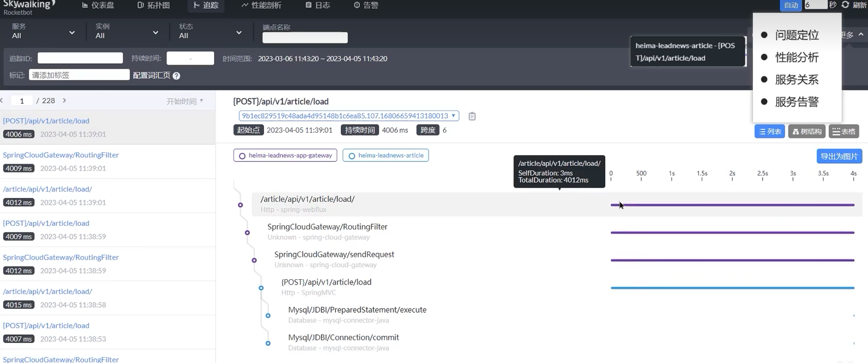Image resolution: width=868 pixels, height=363 pixels.
Task: Click the refresh interval seconds field
Action: coord(815,5)
